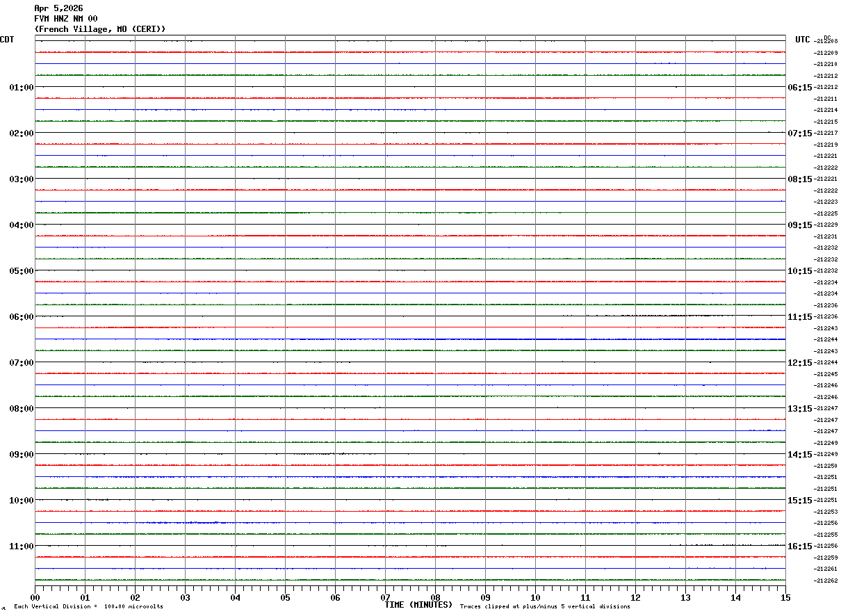Select the DC offset value -212245
Screen dimensions: 841x616
pyautogui.click(x=826, y=374)
